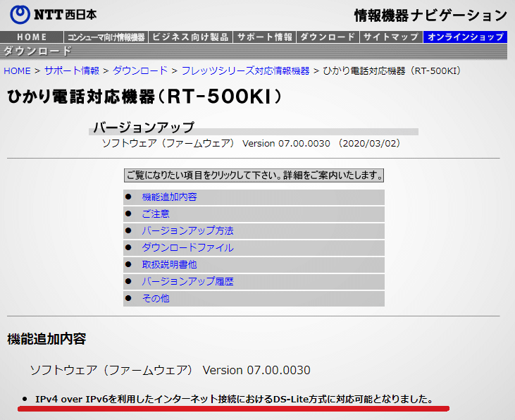Click the バージョンアップ subheading
This screenshot has height=420, width=515.
pos(144,127)
